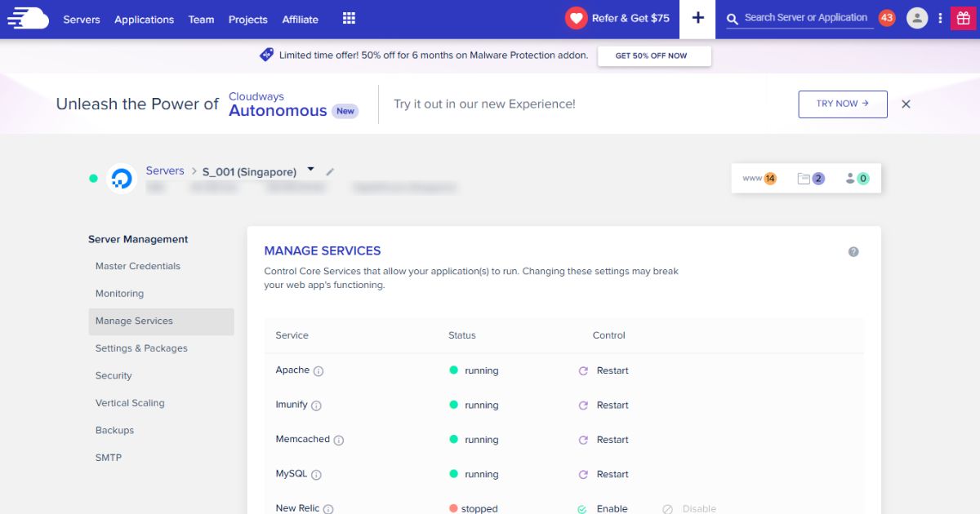Open the apps grid icon

point(349,19)
